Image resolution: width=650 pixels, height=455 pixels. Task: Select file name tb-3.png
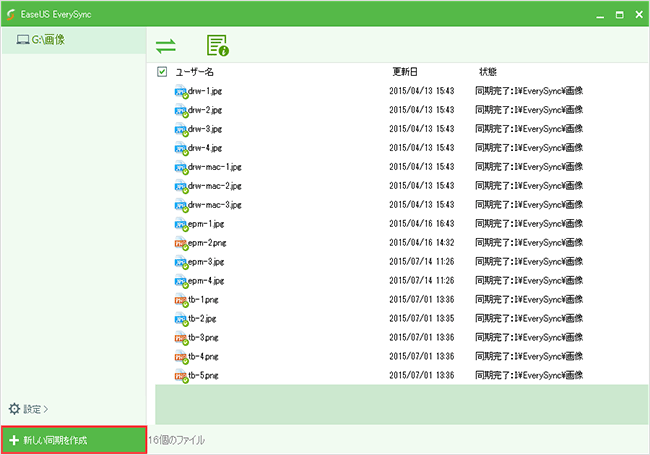pos(203,338)
